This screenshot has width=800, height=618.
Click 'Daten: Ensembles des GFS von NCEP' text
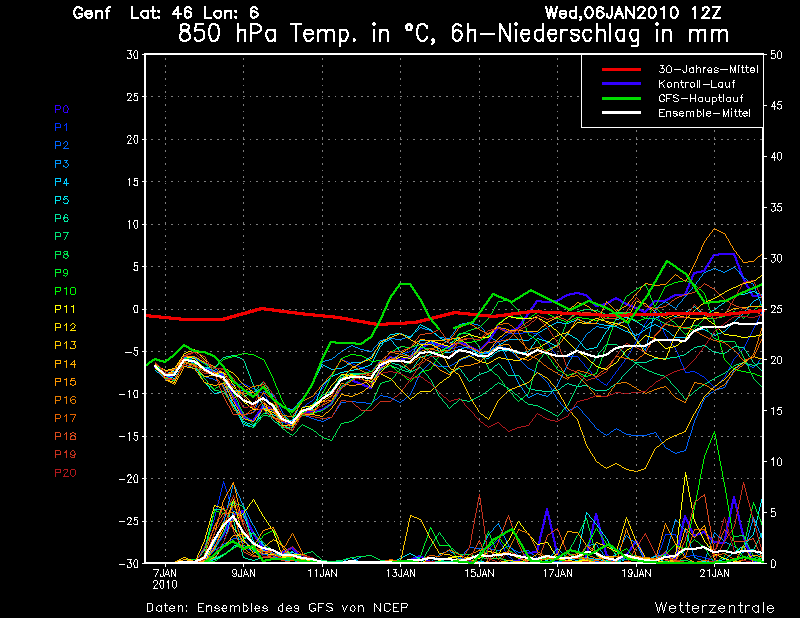[277, 608]
